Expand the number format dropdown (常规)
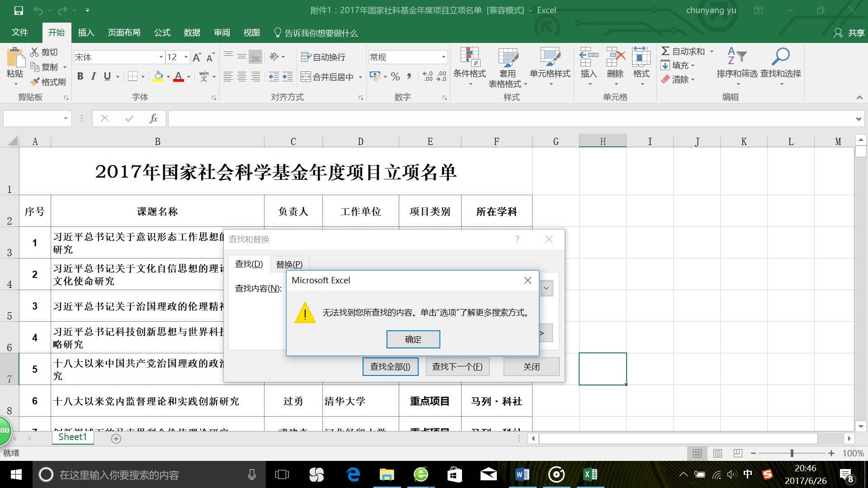This screenshot has height=488, width=868. pyautogui.click(x=443, y=57)
